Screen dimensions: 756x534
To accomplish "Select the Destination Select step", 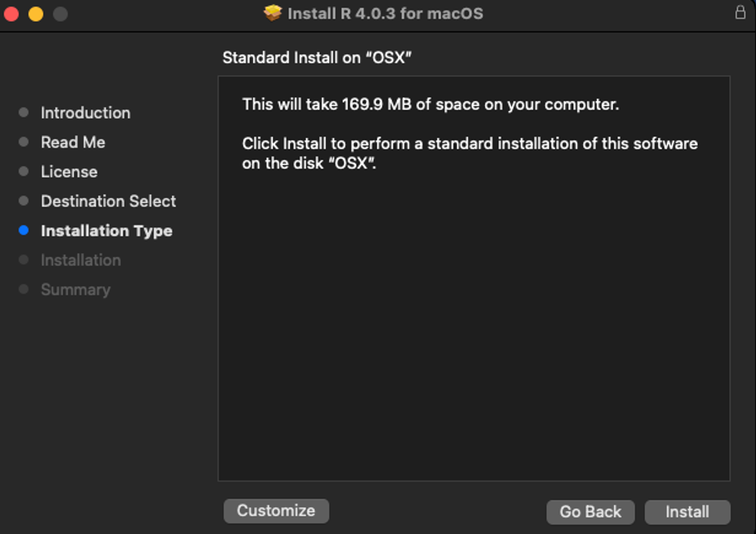I will pos(108,201).
